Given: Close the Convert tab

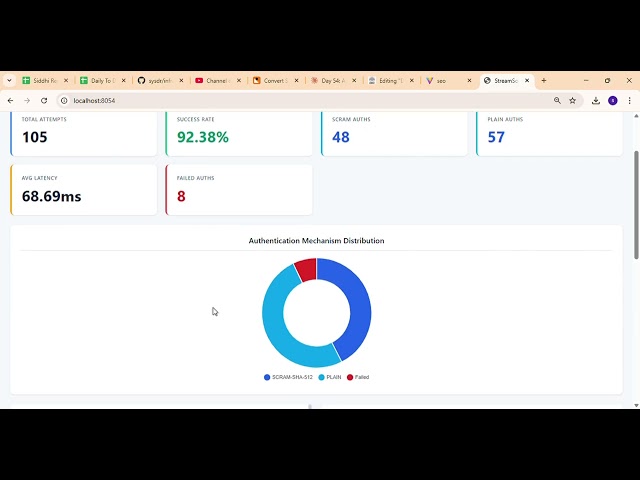Looking at the screenshot, I should (296, 81).
